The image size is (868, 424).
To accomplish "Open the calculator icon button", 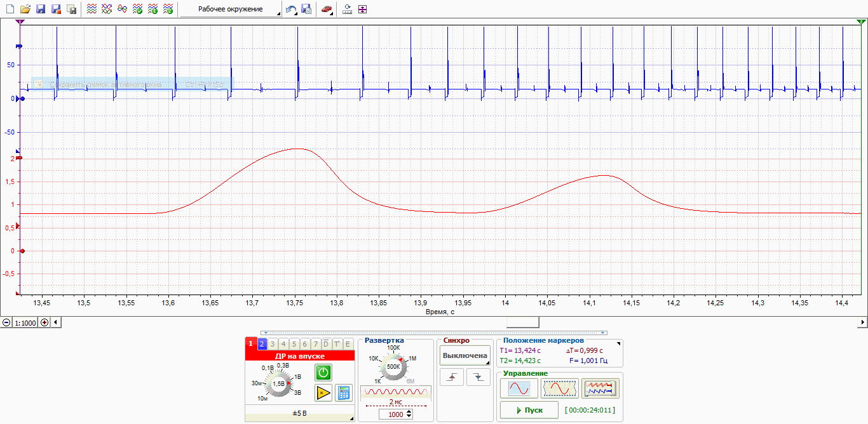I will 343,392.
